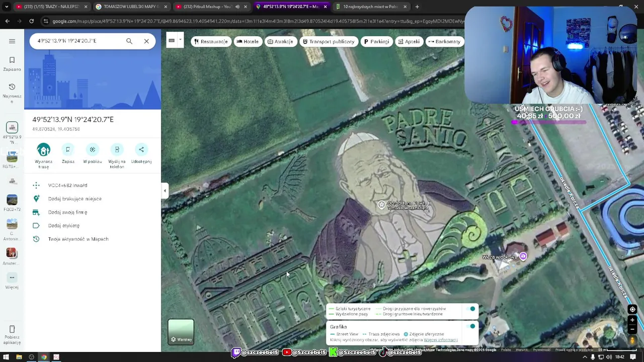Switch to the TAAZY YouTube tab
This screenshot has width=644, height=362.
[52, 7]
